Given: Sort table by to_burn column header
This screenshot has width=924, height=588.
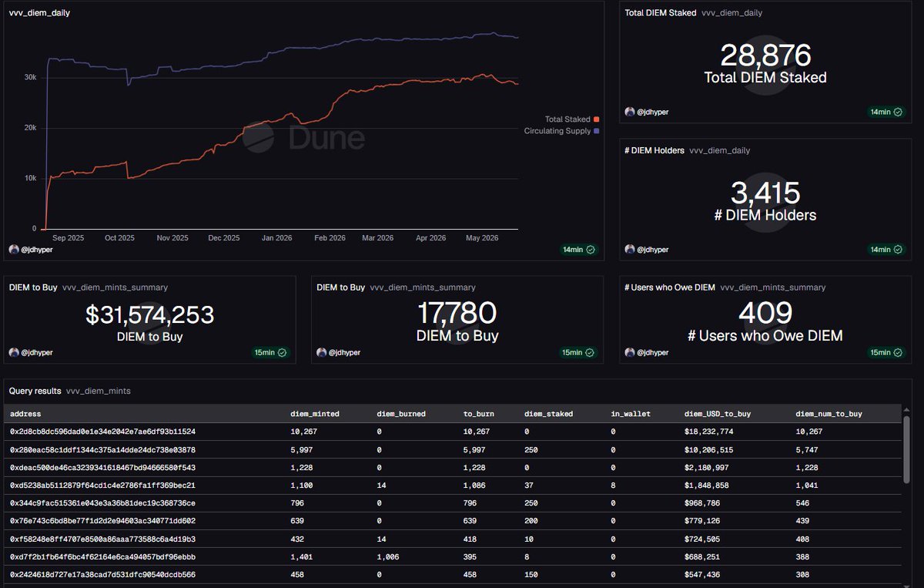Looking at the screenshot, I should coord(478,414).
